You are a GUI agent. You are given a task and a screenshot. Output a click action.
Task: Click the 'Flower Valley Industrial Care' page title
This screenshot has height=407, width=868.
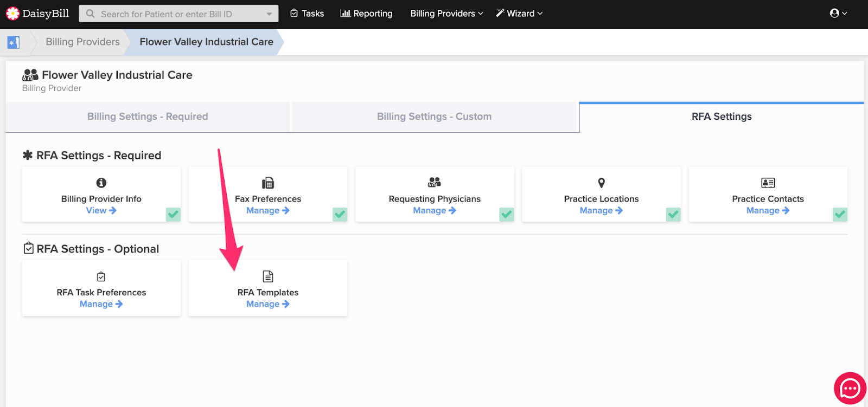117,75
